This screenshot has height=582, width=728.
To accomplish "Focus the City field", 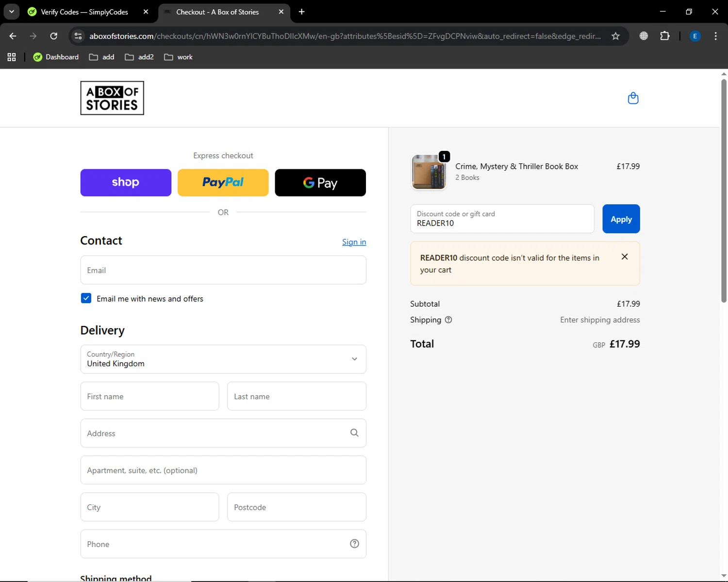I will pos(149,507).
